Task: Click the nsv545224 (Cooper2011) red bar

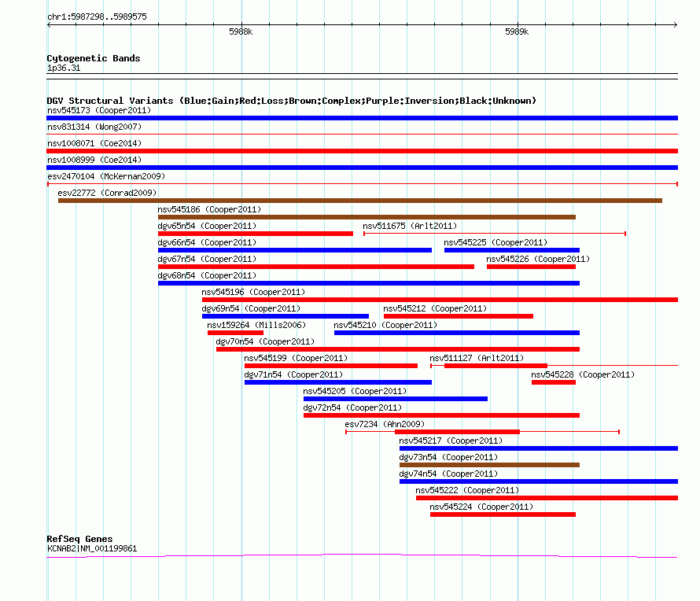Action: click(x=503, y=514)
